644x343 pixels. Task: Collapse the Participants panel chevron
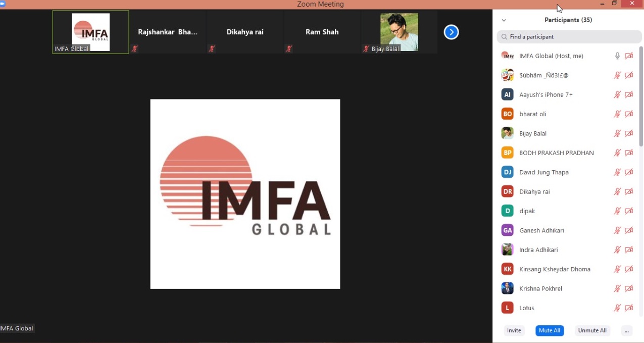(504, 20)
